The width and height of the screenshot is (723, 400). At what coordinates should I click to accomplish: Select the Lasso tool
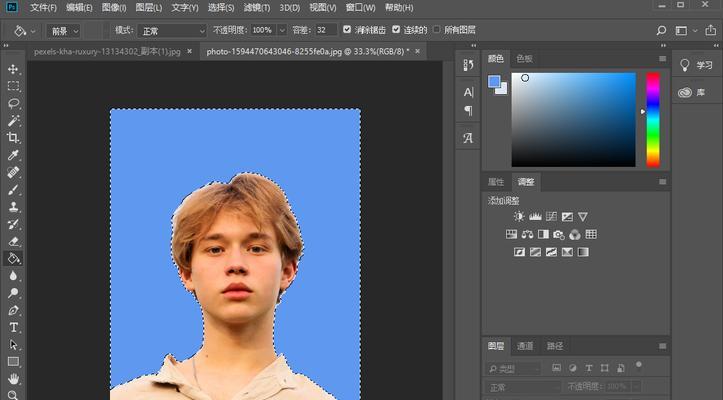(13, 103)
